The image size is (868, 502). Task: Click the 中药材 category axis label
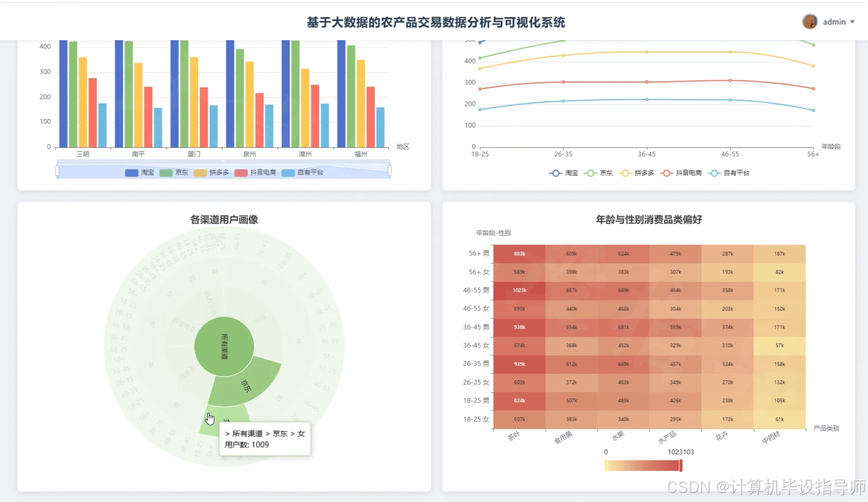click(771, 438)
